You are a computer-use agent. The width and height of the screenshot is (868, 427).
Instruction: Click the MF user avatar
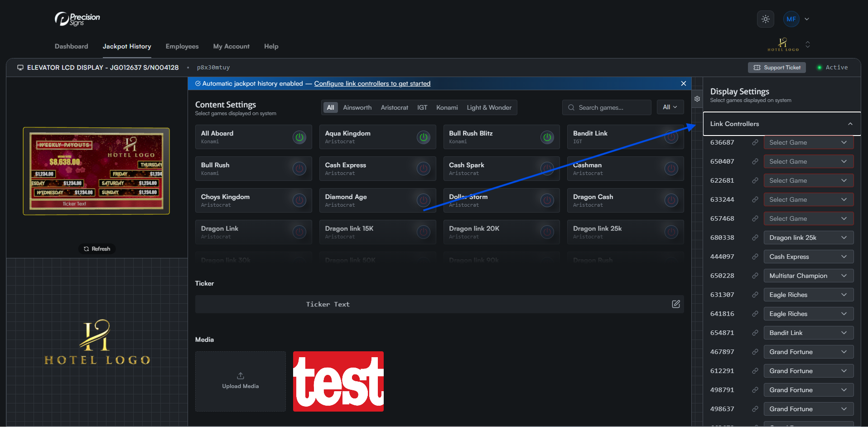(791, 19)
